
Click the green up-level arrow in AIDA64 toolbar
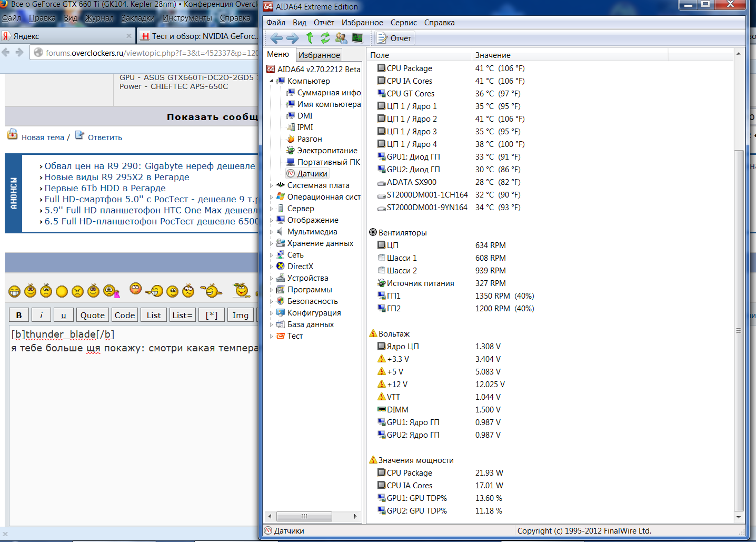[310, 38]
